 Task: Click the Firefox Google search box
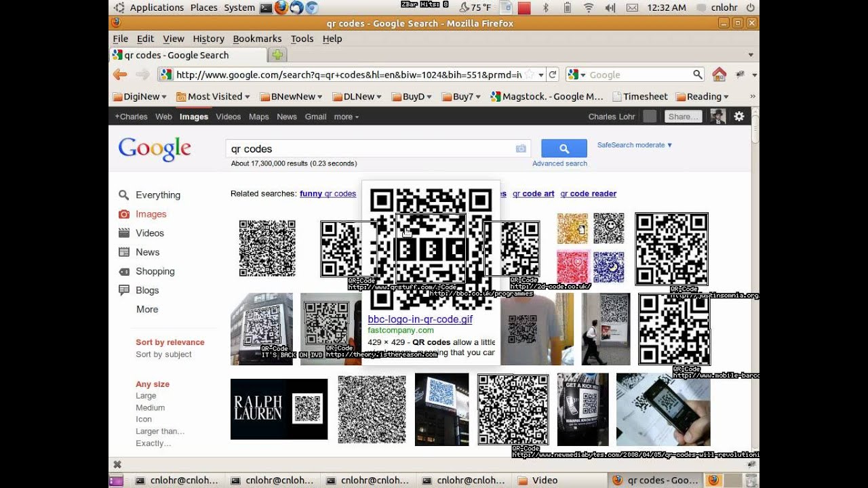pos(639,75)
